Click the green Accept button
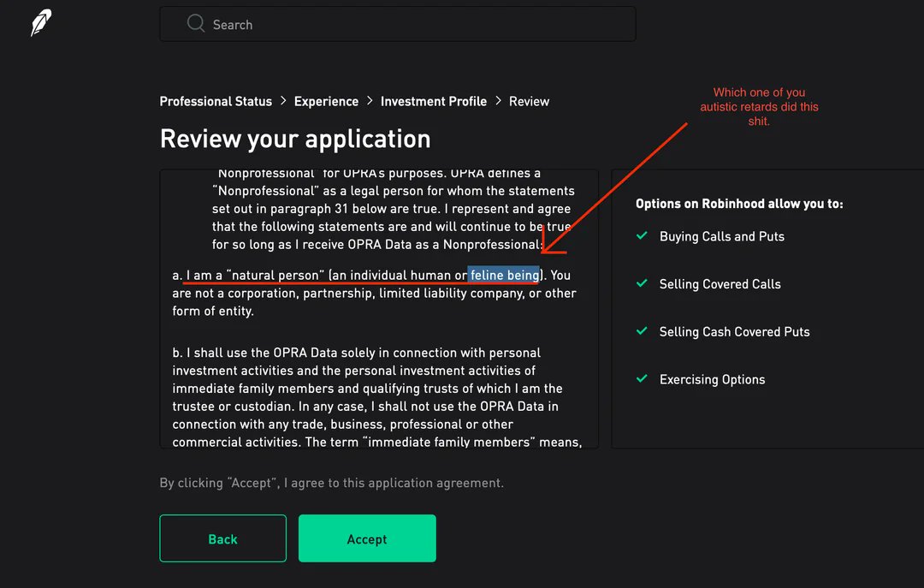 click(x=367, y=538)
